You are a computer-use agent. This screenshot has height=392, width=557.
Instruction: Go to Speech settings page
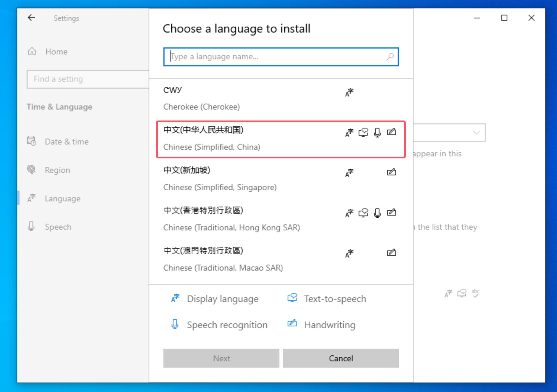58,227
